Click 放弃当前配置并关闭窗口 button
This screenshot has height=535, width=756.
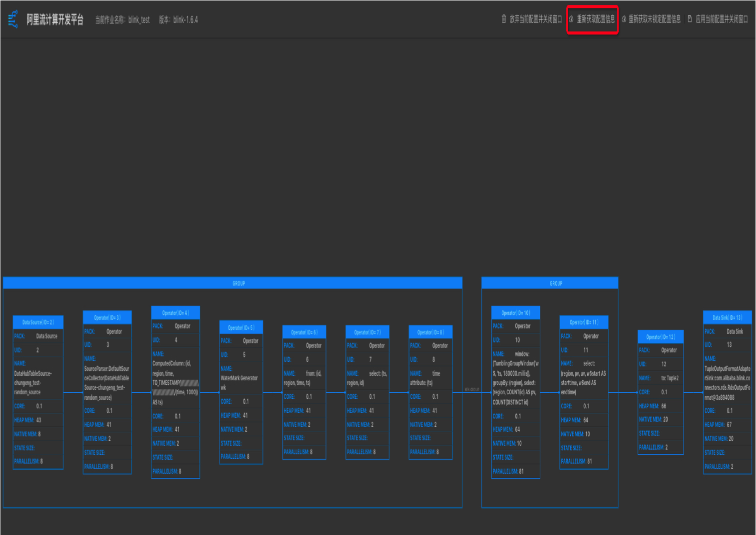pyautogui.click(x=532, y=19)
